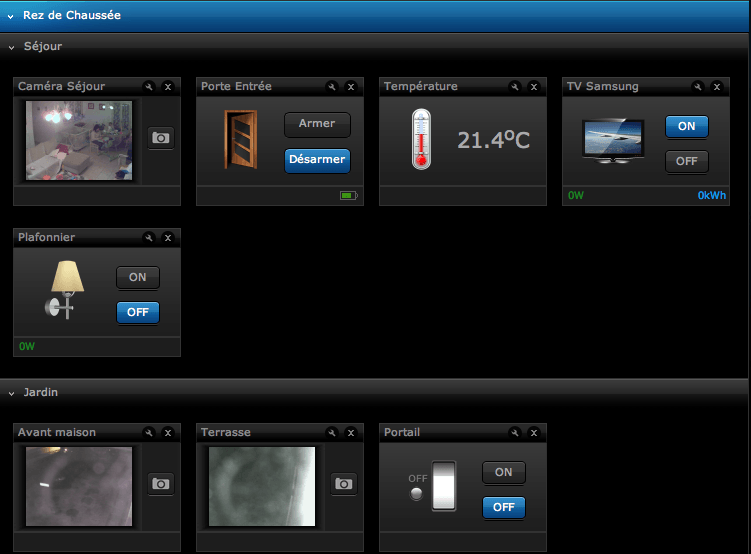Click the Caméra Séjour widget title

coord(61,86)
